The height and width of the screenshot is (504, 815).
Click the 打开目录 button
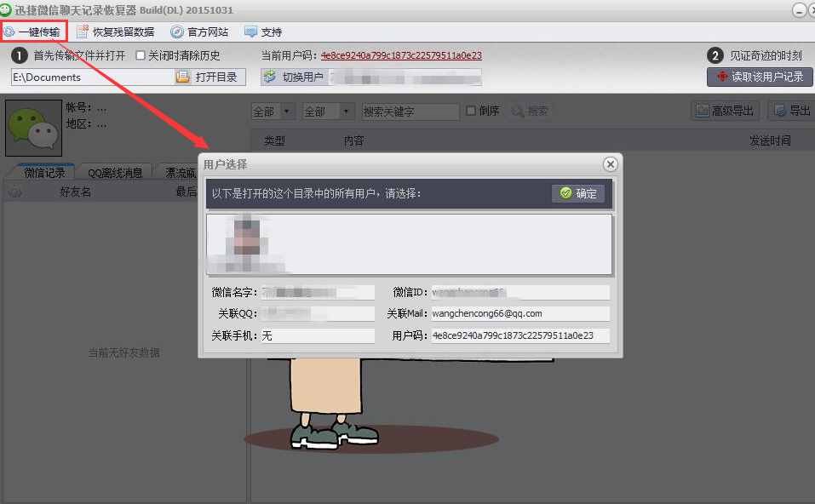tap(209, 77)
